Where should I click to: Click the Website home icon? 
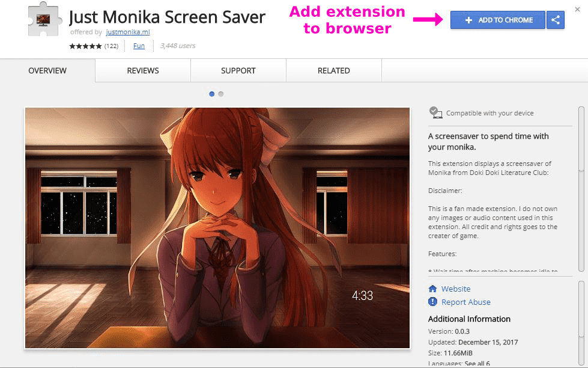click(433, 289)
